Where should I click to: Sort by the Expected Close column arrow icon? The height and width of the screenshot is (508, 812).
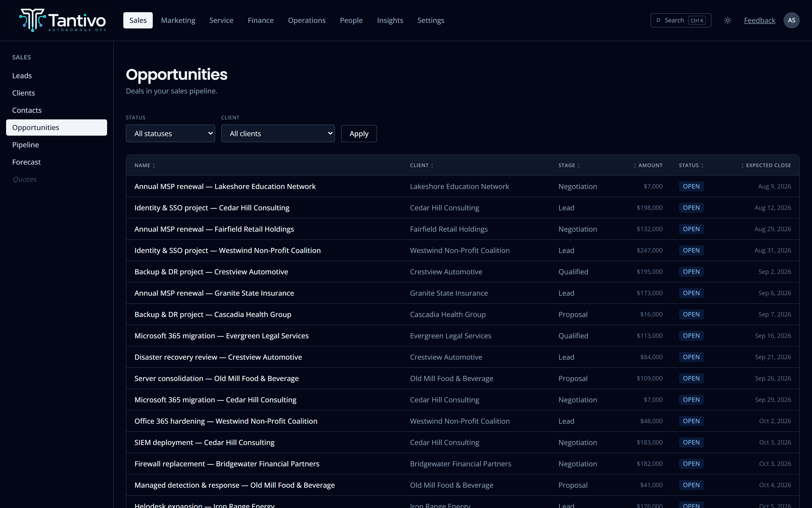click(x=742, y=166)
